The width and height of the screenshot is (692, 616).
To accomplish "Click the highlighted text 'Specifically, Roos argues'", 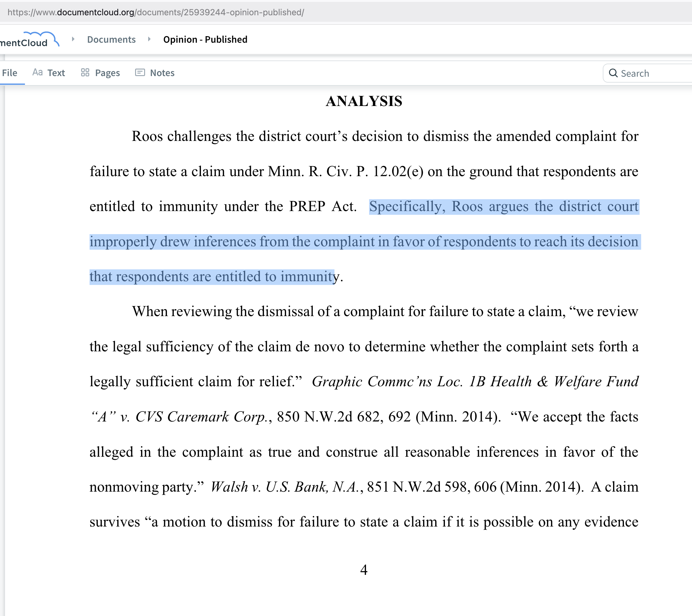I will [x=448, y=206].
